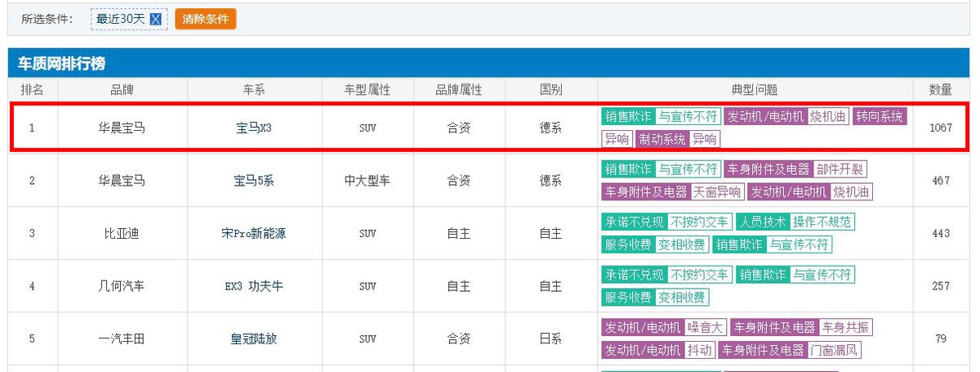Click 华晨宝马 brand in rank 2 row
980x372 pixels.
pos(122,181)
